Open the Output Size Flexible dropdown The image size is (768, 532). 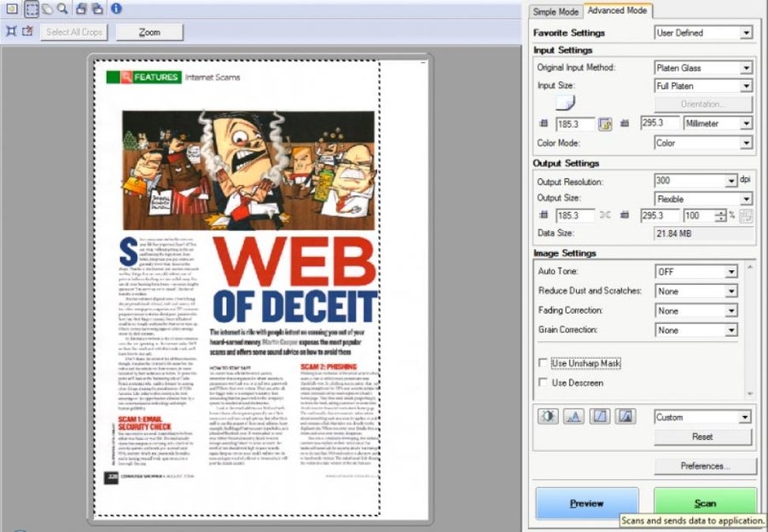pos(703,199)
